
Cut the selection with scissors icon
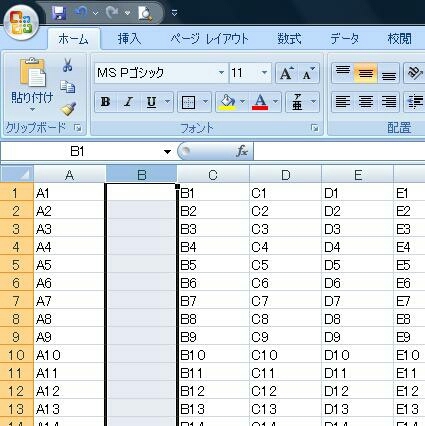pyautogui.click(x=68, y=65)
